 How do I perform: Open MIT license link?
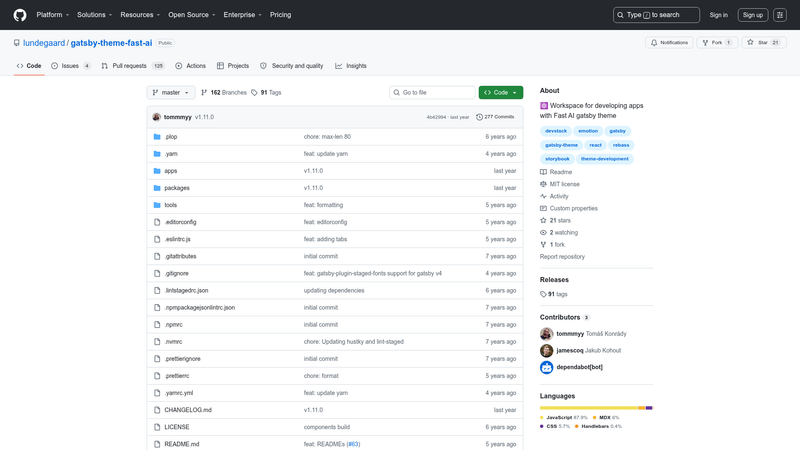[560, 184]
